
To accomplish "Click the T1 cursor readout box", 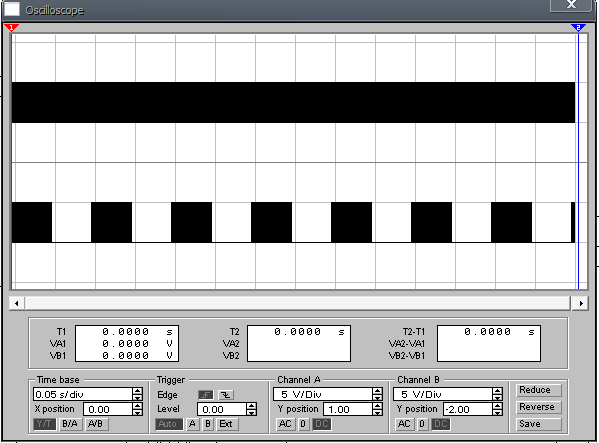I will pos(127,343).
